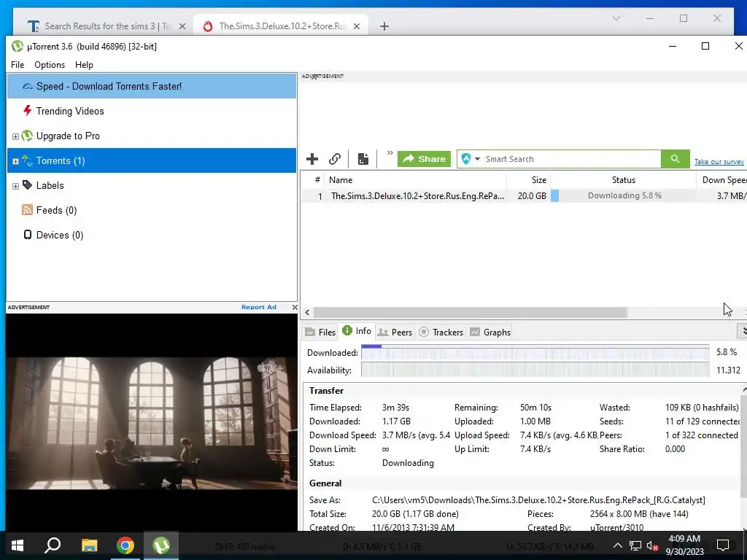This screenshot has height=560, width=747.
Task: Open the Options menu
Action: (x=50, y=65)
